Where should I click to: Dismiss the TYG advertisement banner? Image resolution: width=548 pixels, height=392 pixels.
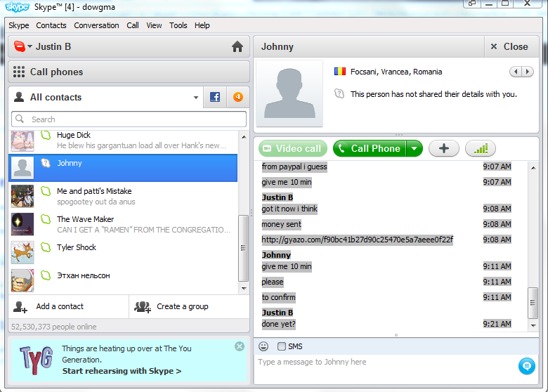[240, 346]
